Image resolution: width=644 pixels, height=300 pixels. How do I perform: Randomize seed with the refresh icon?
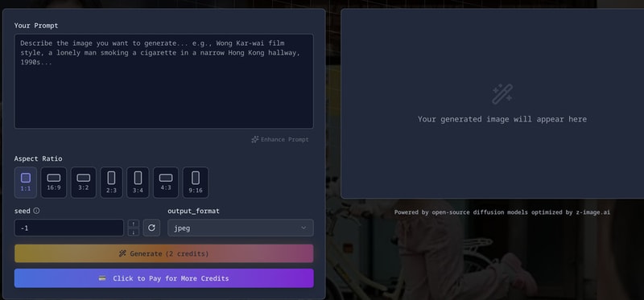(x=151, y=228)
